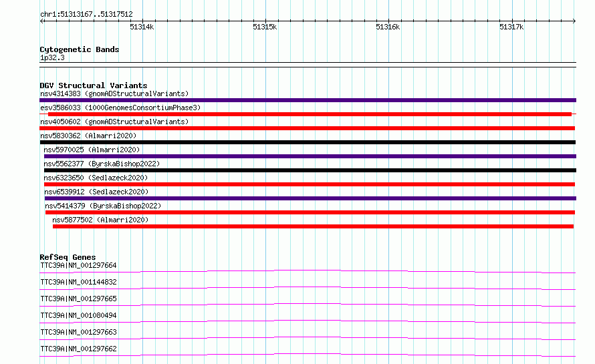Select the TTC39A|NM_001144832 transcript label
The width and height of the screenshot is (595, 364).
coord(78,282)
